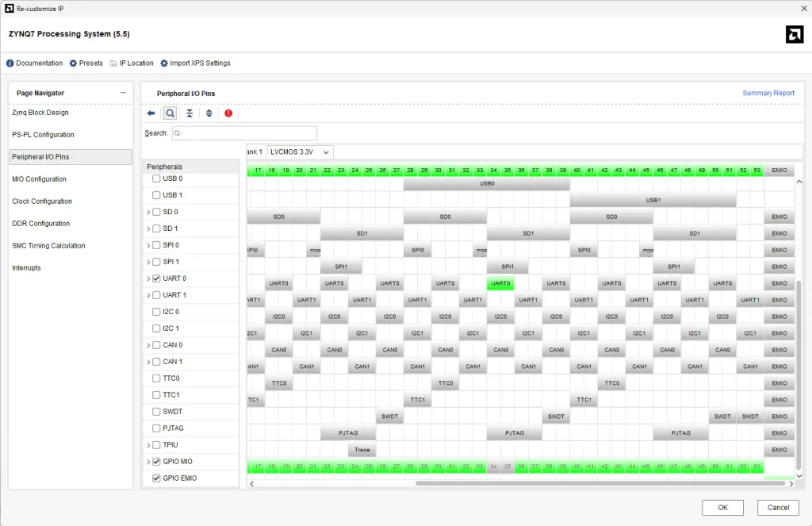Viewport: 812px width, 526px height.
Task: Go to Interrupts page
Action: click(26, 268)
